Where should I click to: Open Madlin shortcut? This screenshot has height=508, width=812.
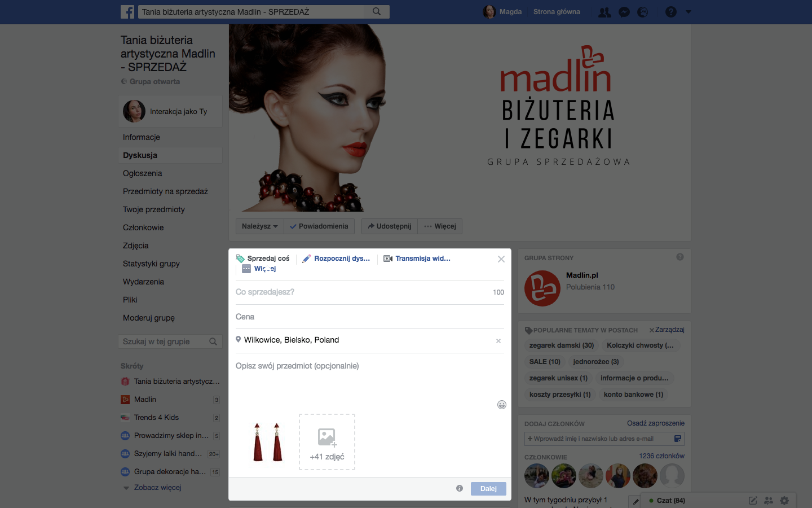click(170, 400)
